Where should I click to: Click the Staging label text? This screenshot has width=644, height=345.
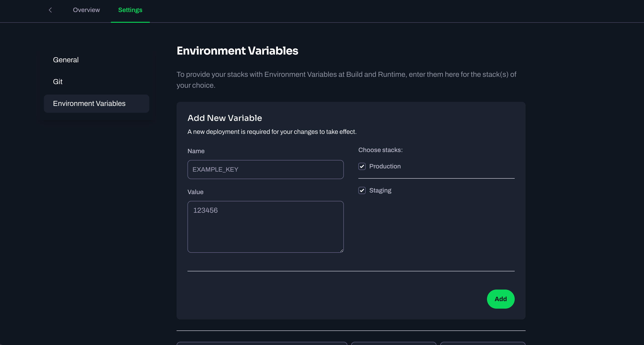tap(380, 190)
